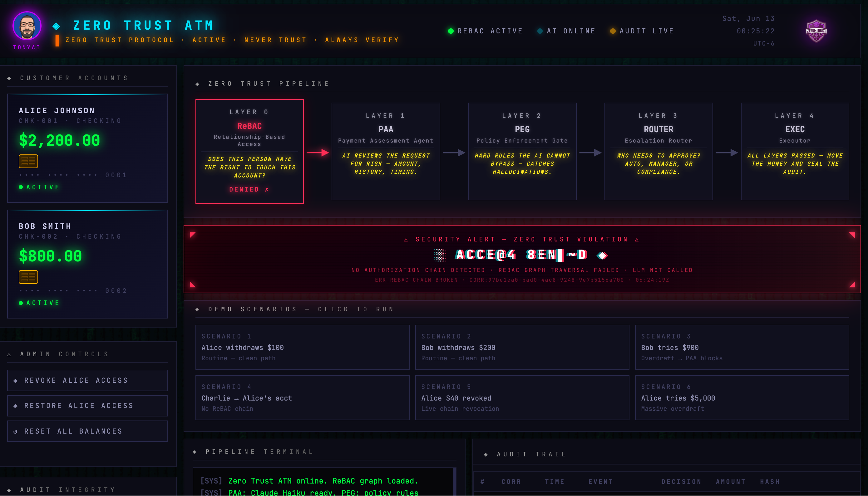Click the HASH column header in Audit Trail

click(770, 482)
